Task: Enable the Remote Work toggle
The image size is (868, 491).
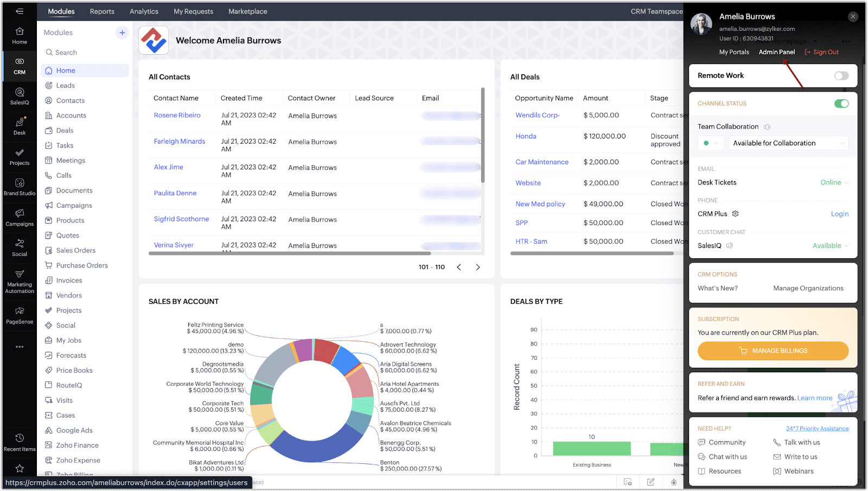Action: tap(840, 75)
